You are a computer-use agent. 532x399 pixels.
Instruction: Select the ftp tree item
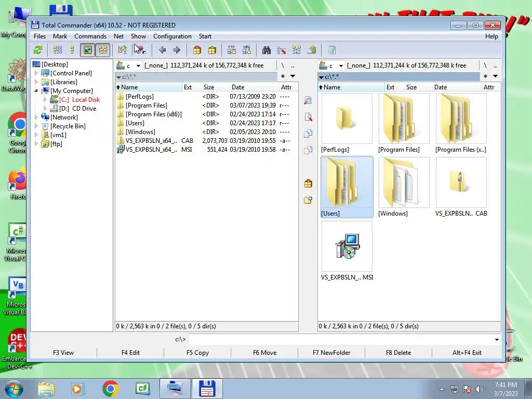click(56, 144)
